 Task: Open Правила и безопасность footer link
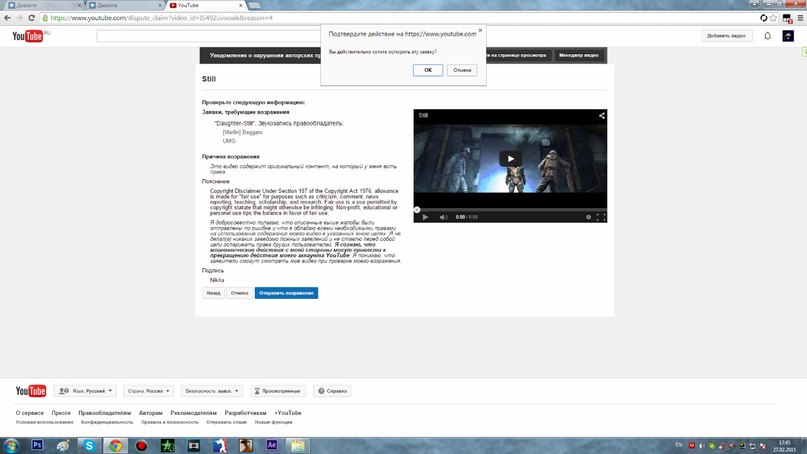[170, 422]
